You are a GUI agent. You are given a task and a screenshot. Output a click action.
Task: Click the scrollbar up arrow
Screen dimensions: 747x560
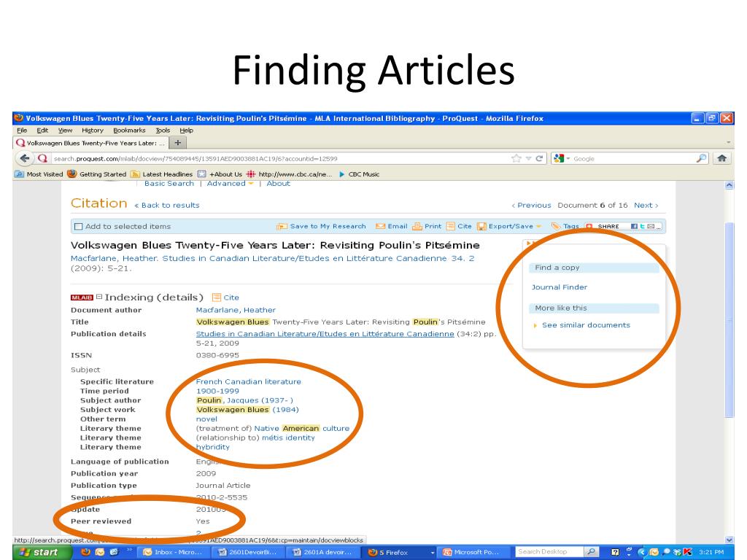(729, 185)
